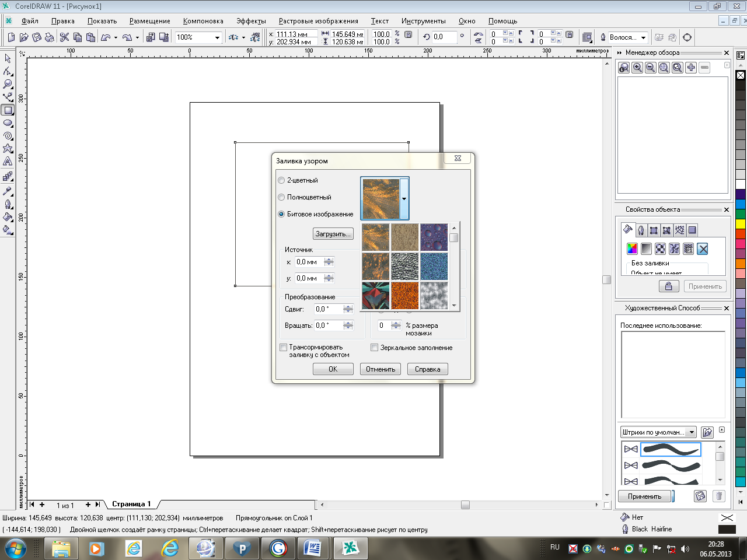747x560 pixels.
Task: Increase the Сдвиг value spinner
Action: [348, 307]
